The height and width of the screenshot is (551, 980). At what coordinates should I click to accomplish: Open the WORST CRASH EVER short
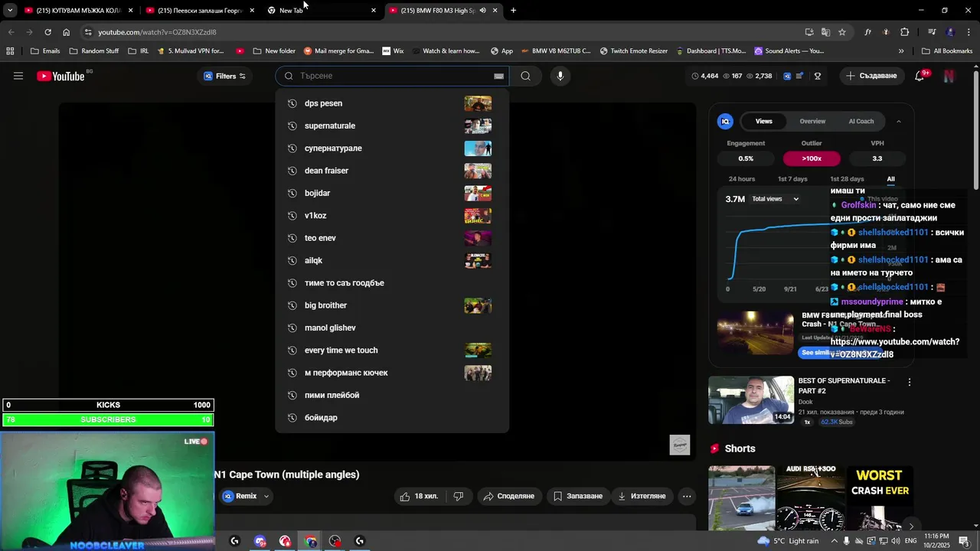(879, 498)
